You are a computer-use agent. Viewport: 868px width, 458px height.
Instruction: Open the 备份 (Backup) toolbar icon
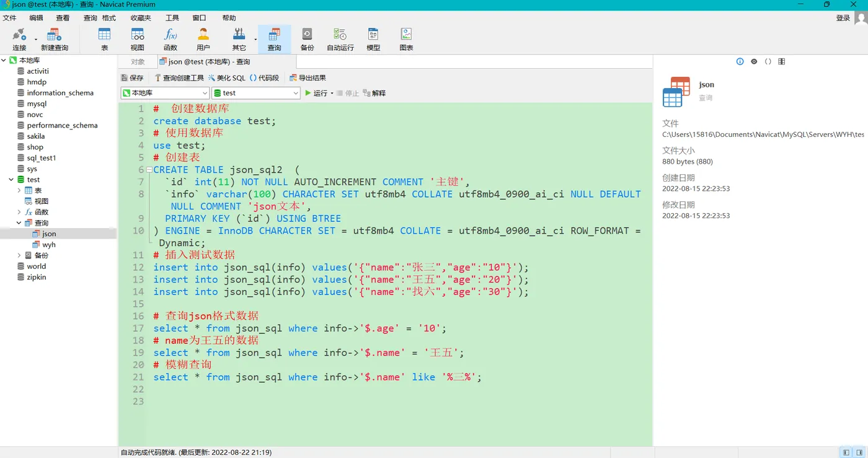307,39
